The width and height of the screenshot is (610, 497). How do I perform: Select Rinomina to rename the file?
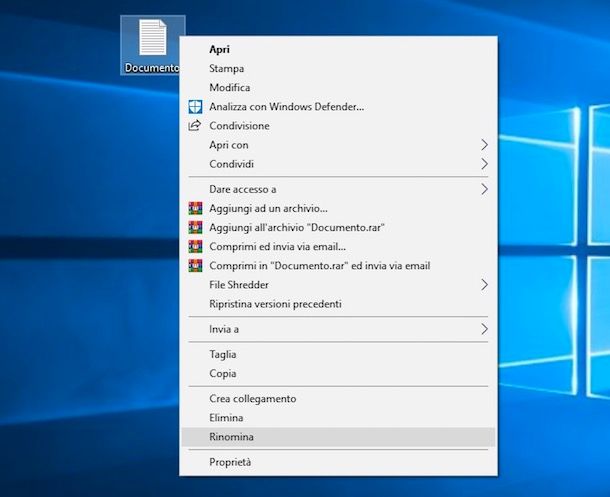[338, 437]
